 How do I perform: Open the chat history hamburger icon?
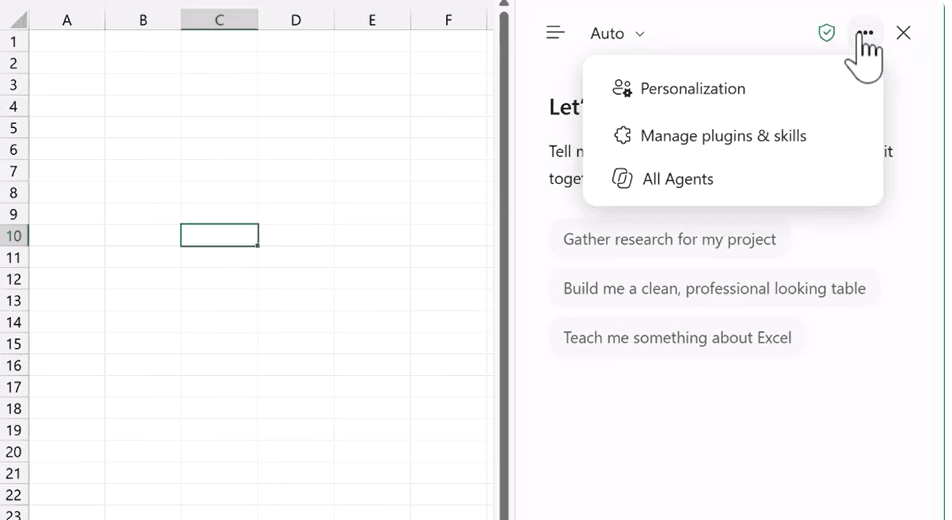(555, 33)
